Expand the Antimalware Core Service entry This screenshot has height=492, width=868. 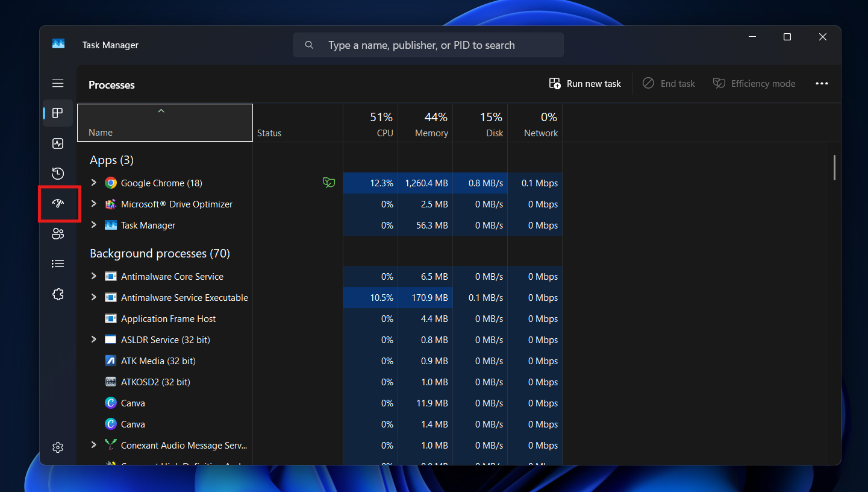coord(94,276)
